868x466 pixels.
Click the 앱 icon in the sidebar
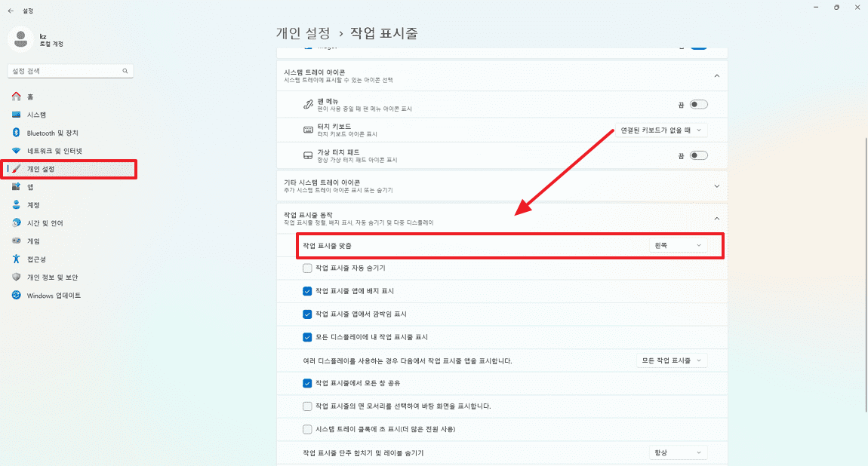(x=16, y=187)
